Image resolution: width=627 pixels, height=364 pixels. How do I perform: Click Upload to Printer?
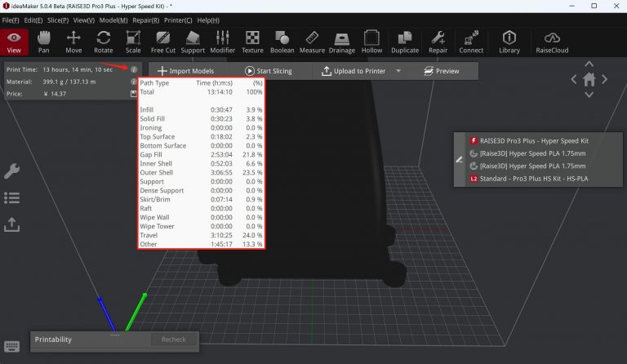click(354, 71)
